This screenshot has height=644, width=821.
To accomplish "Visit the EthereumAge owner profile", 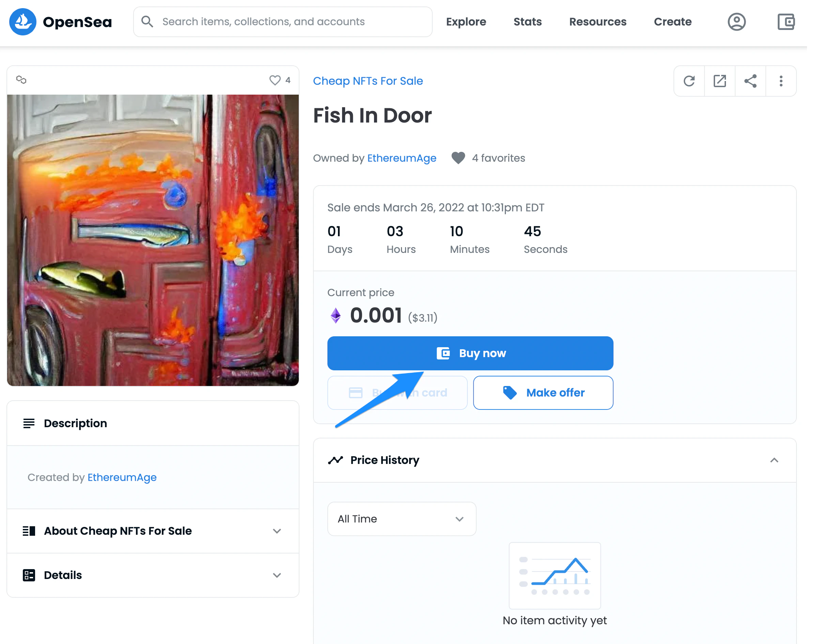I will point(401,158).
